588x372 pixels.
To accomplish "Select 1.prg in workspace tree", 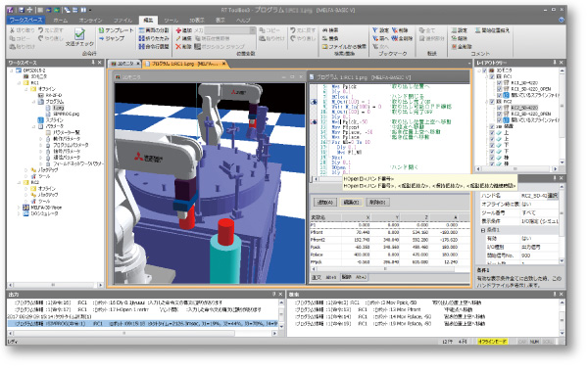I will pyautogui.click(x=58, y=108).
